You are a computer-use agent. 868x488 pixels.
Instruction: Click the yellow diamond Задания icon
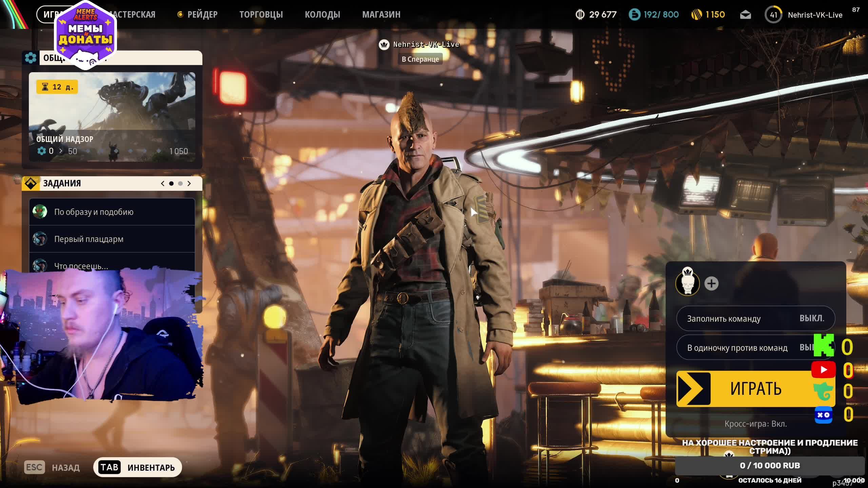tap(31, 183)
